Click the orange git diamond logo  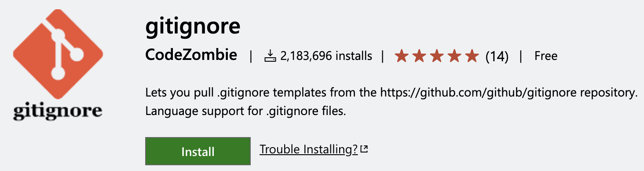pos(58,54)
